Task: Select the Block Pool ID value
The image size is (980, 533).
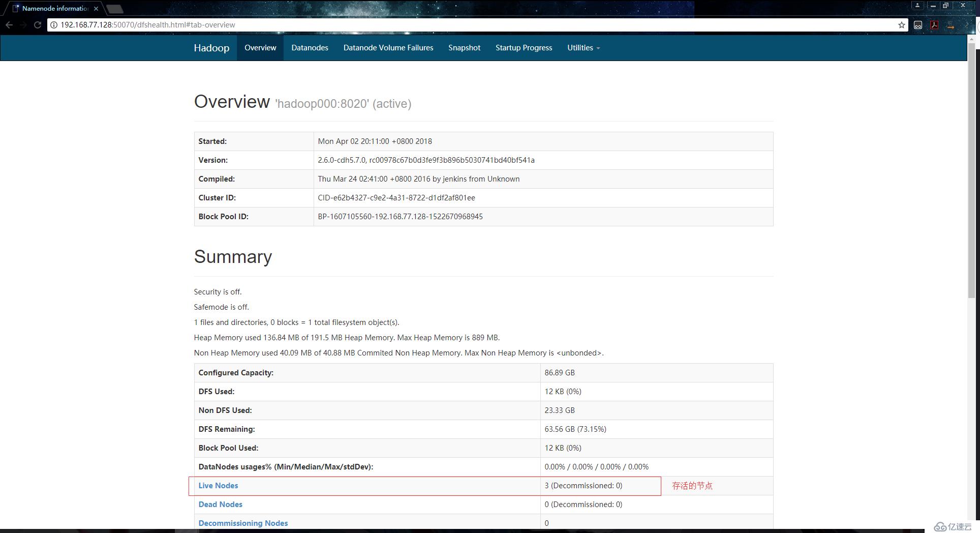Action: coord(400,217)
